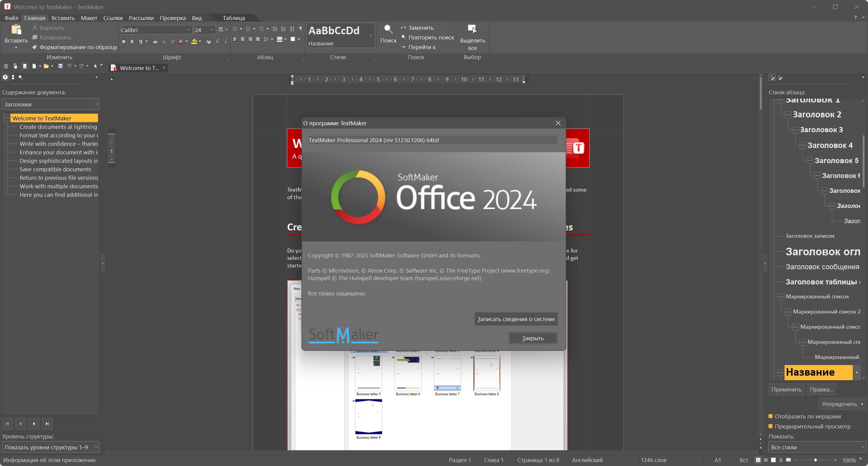
Task: Toggle the Предварительный просмотр checkbox
Action: 770,426
